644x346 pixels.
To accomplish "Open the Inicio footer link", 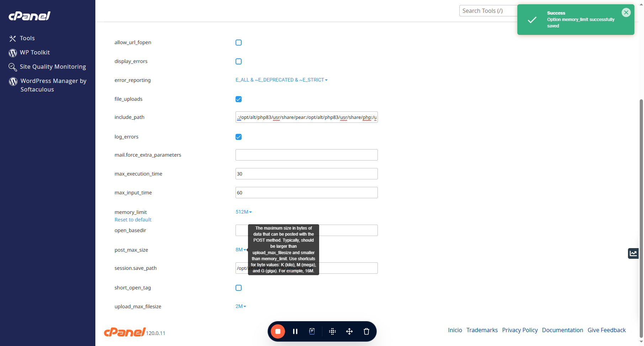I will tap(455, 330).
